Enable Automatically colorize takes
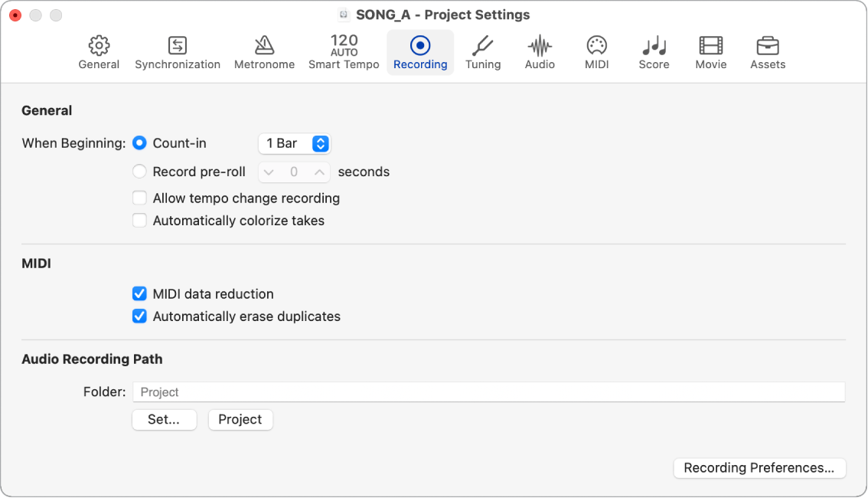This screenshot has width=868, height=498. click(x=139, y=221)
